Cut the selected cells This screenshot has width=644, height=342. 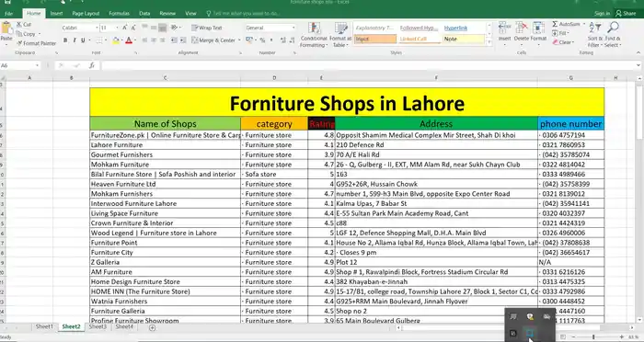point(24,25)
